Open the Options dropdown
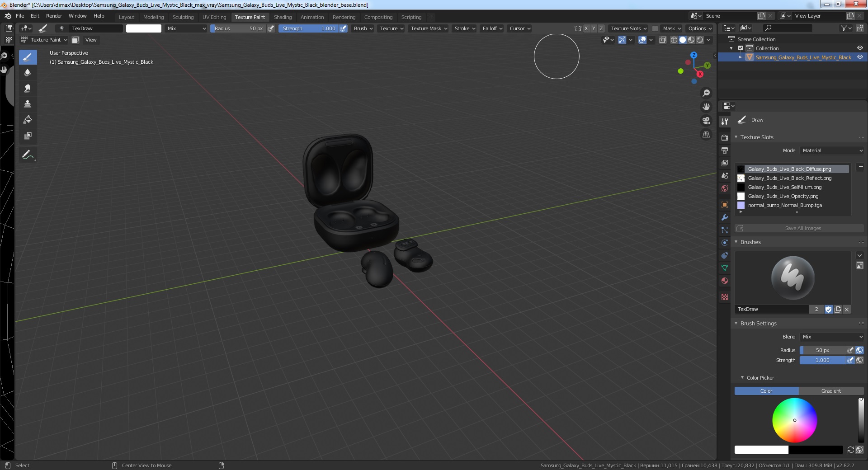Viewport: 868px width, 470px height. [700, 28]
